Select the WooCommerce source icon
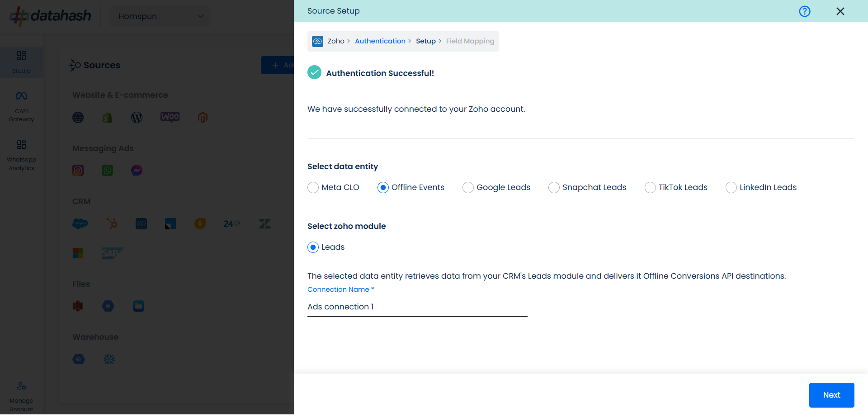Viewport: 868px width, 418px height. coord(170,117)
